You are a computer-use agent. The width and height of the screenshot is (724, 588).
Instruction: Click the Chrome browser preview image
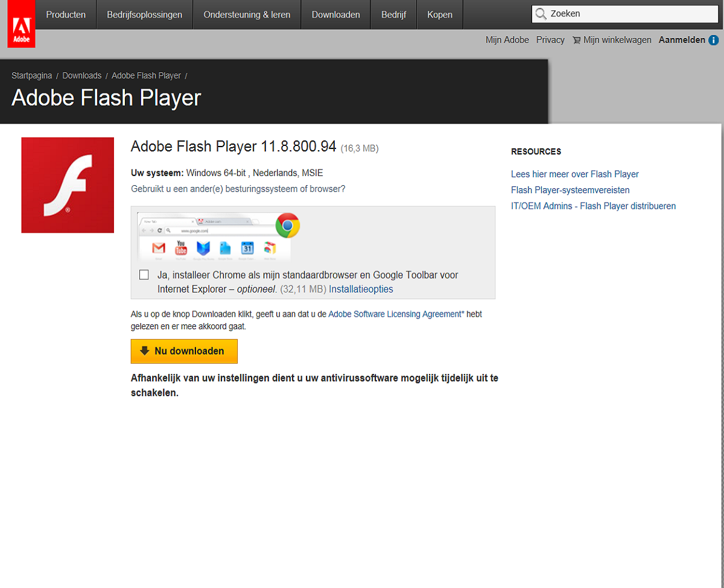(x=214, y=236)
